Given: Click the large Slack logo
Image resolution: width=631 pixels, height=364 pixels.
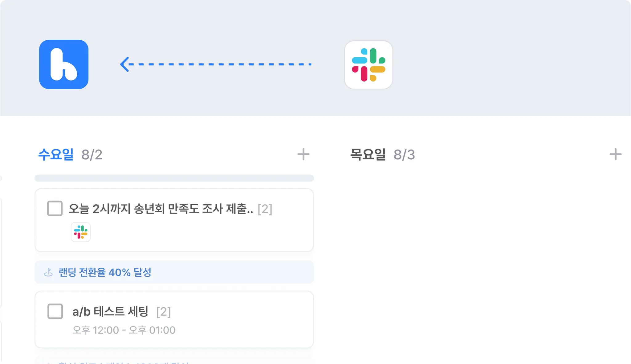Looking at the screenshot, I should point(368,65).
